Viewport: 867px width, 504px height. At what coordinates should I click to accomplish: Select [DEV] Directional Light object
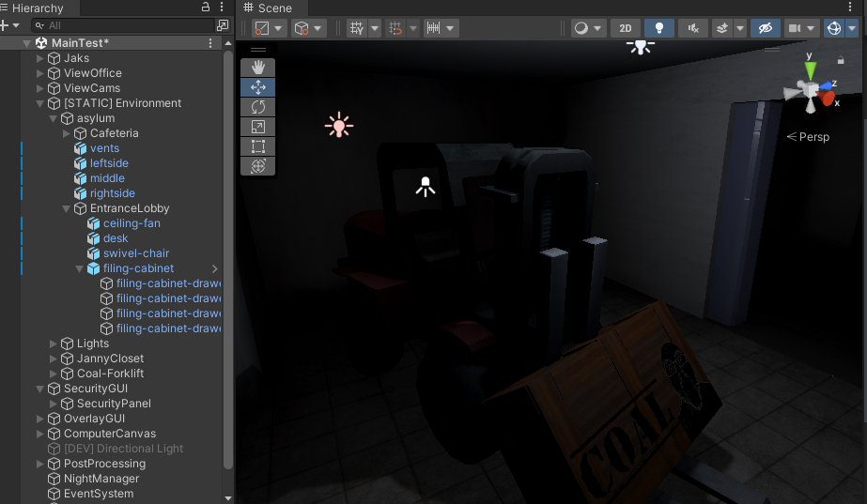point(123,449)
